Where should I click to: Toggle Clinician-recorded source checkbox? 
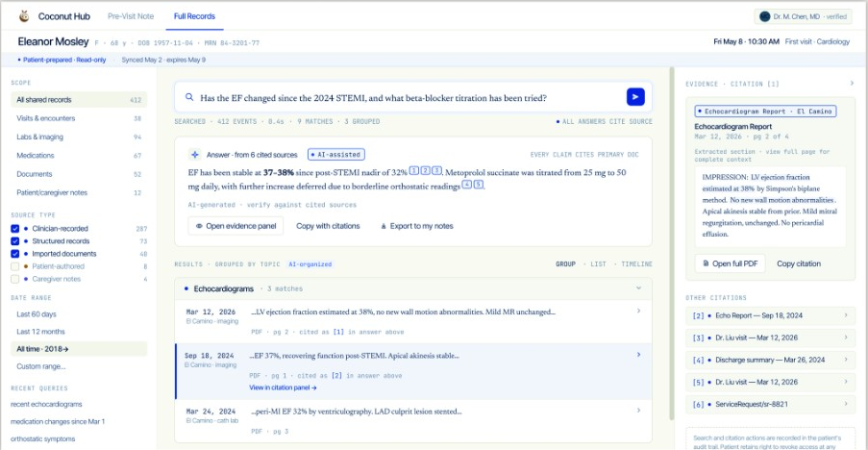(15, 229)
